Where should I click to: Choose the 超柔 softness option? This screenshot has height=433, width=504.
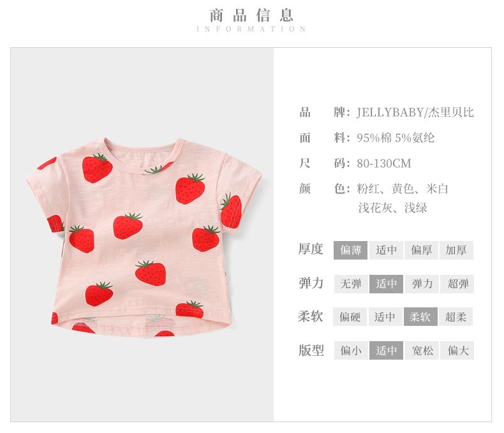456,317
